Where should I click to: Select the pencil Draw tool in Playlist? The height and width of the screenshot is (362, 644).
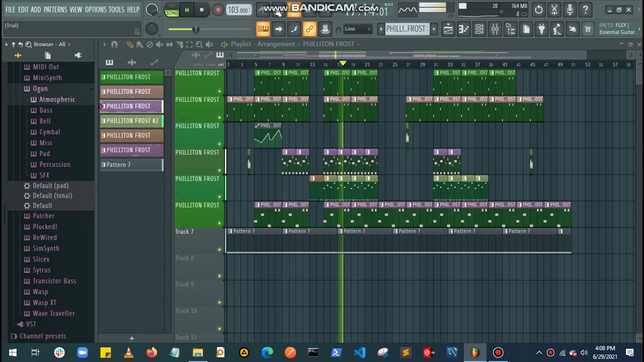point(130,45)
